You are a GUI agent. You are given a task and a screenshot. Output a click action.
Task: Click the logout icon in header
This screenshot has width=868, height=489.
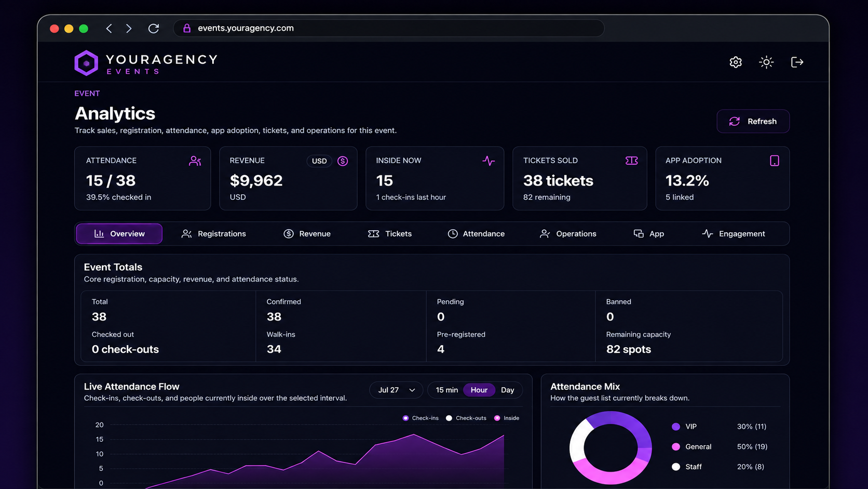pos(797,62)
